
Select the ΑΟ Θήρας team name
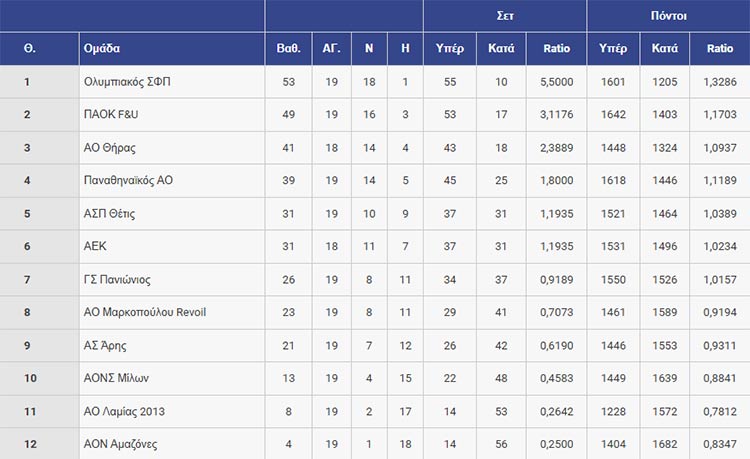click(x=111, y=148)
